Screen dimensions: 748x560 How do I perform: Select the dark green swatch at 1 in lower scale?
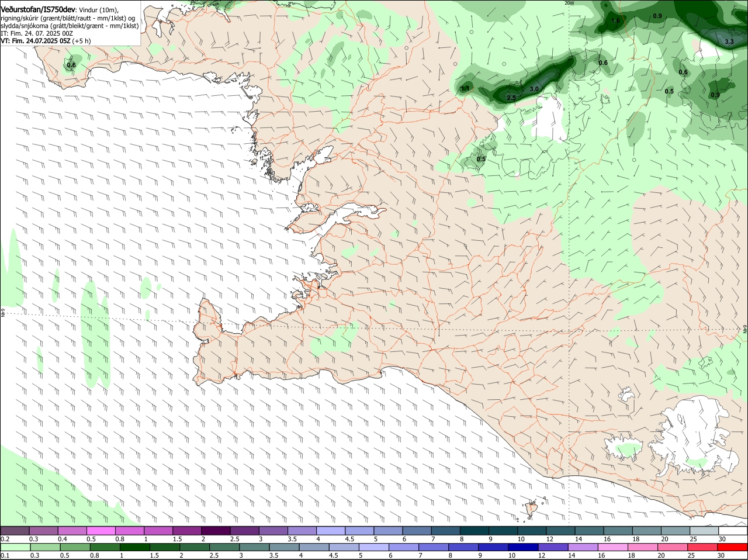tap(135, 547)
